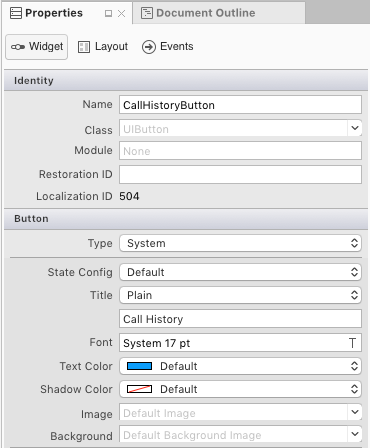Image resolution: width=370 pixels, height=448 pixels.
Task: Open the State Config Default dropdown
Action: coord(240,272)
